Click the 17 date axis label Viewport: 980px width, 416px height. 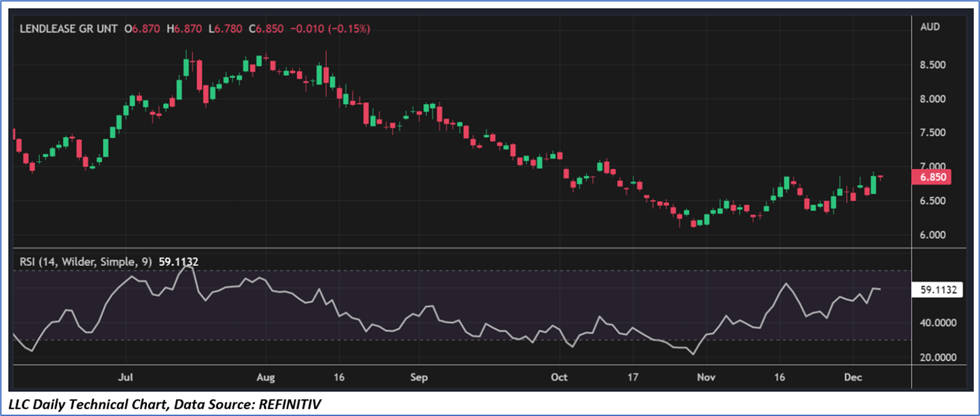click(632, 376)
